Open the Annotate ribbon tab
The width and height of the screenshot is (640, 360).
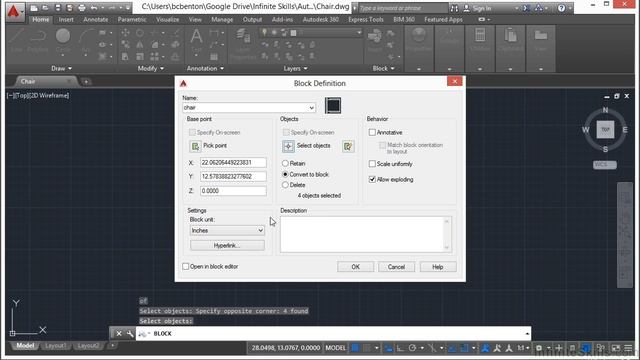click(96, 20)
